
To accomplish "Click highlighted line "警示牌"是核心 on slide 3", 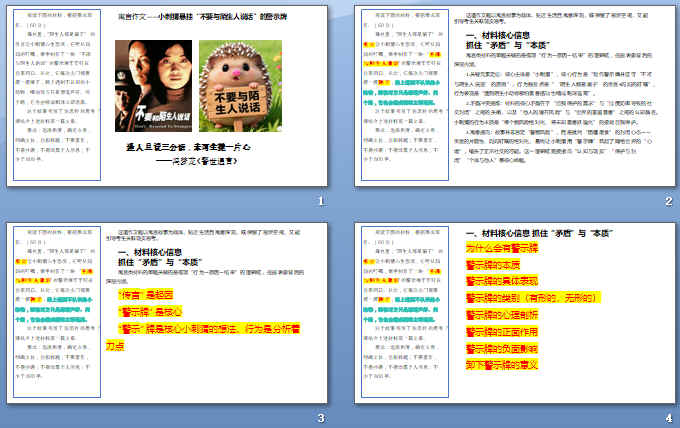I will [x=142, y=312].
